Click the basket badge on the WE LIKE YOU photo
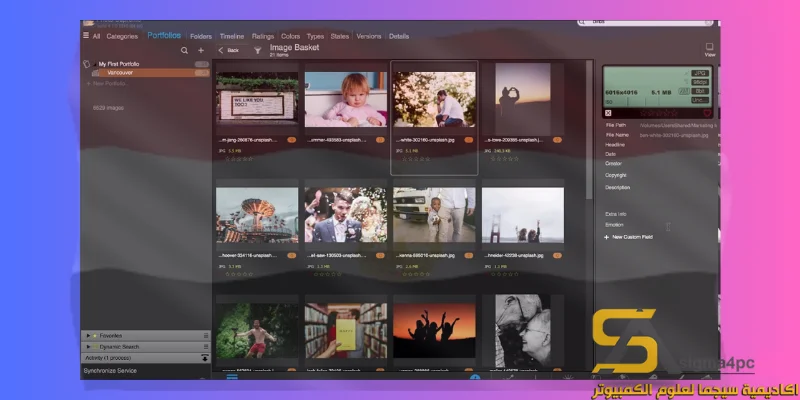 [291, 140]
